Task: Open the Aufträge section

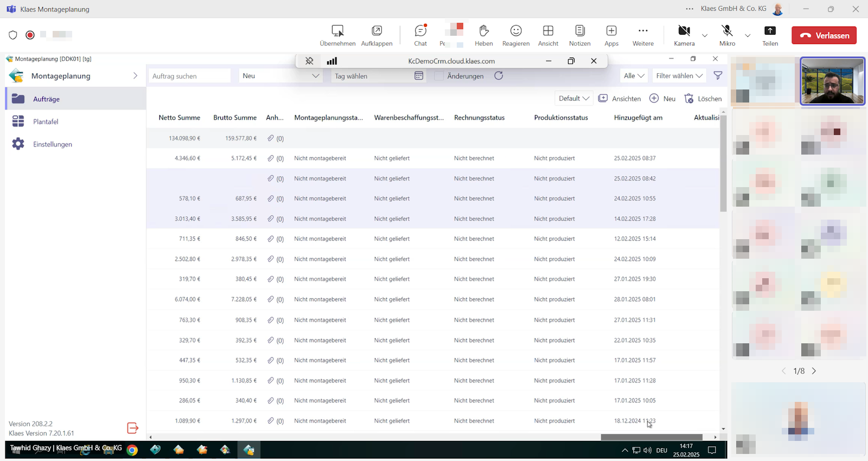Action: (x=76, y=99)
